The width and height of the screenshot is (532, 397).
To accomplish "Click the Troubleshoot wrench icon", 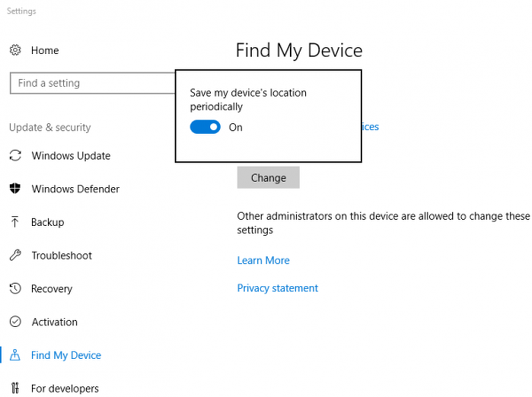I will coord(15,255).
